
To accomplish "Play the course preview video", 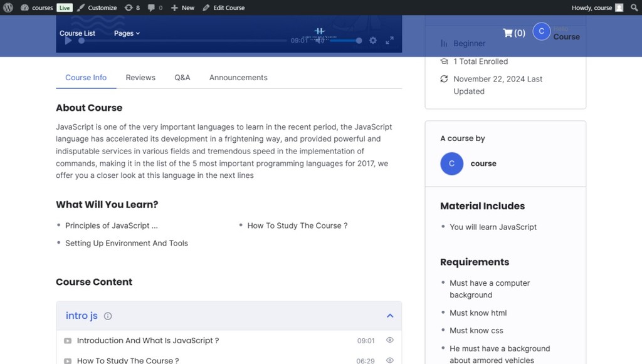I will pyautogui.click(x=68, y=41).
